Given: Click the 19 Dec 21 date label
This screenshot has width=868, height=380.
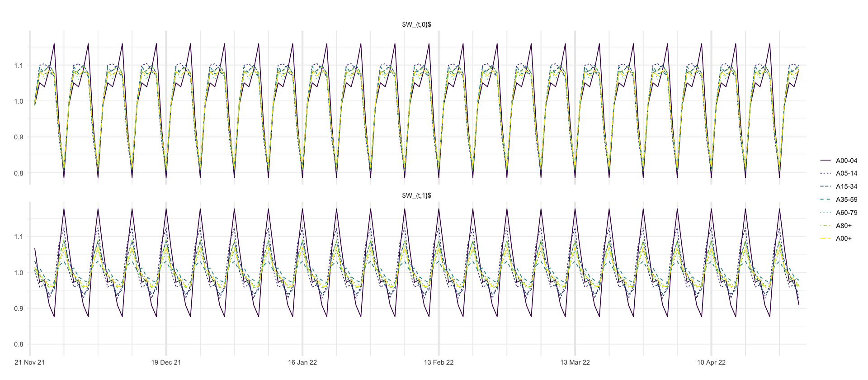Looking at the screenshot, I should (166, 362).
